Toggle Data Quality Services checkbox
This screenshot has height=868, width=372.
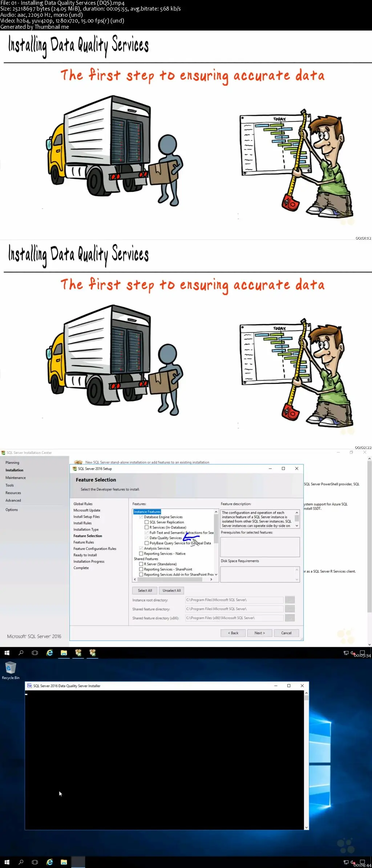coord(146,538)
